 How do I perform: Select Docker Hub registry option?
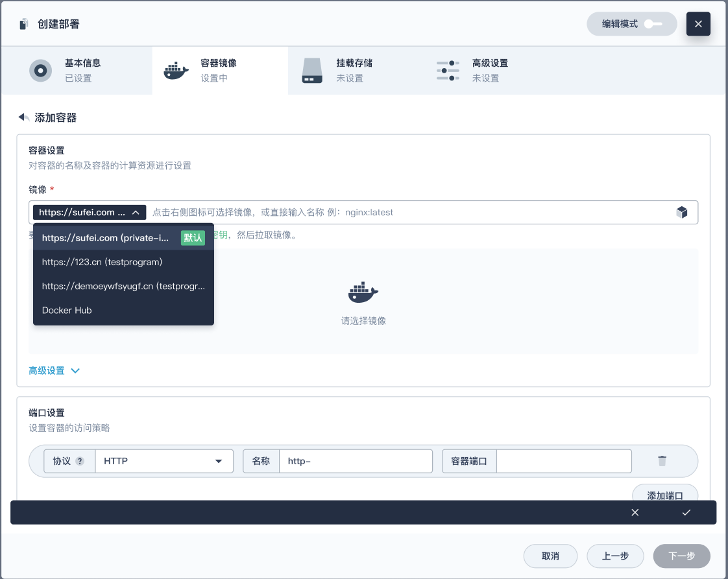coord(123,311)
